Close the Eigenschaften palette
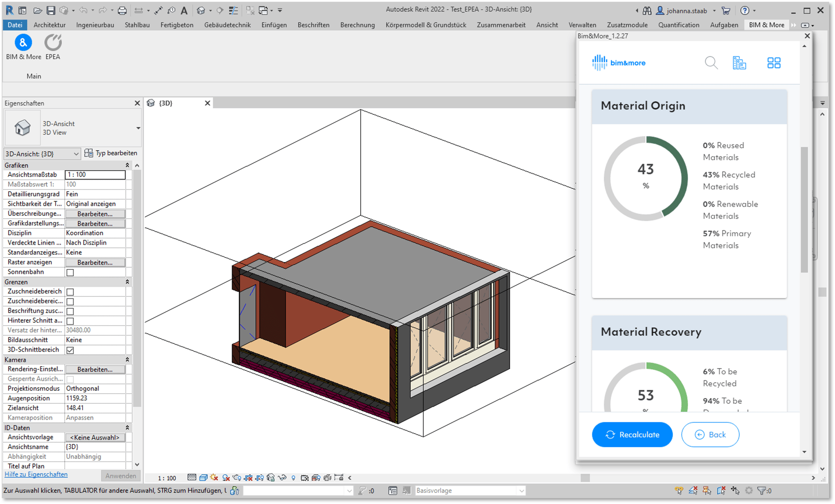Screen dimensions: 835x504 (137, 103)
